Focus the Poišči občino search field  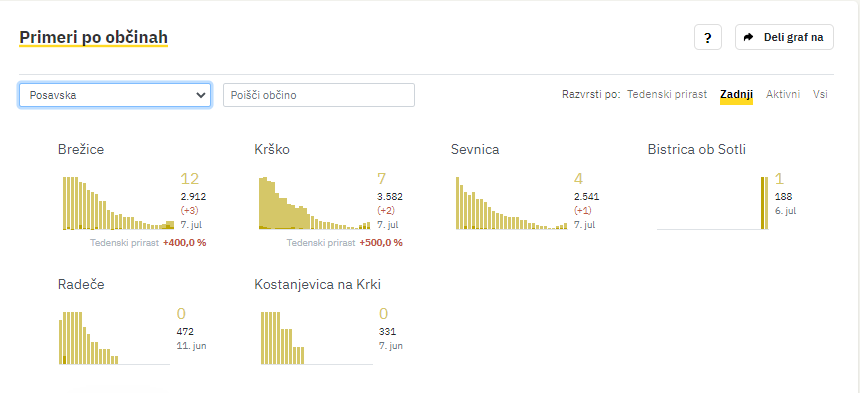pos(319,95)
